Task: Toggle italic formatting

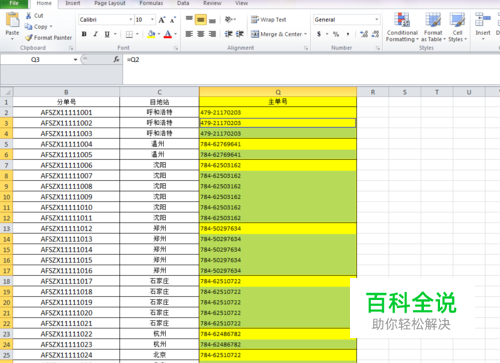Action: 95,34
